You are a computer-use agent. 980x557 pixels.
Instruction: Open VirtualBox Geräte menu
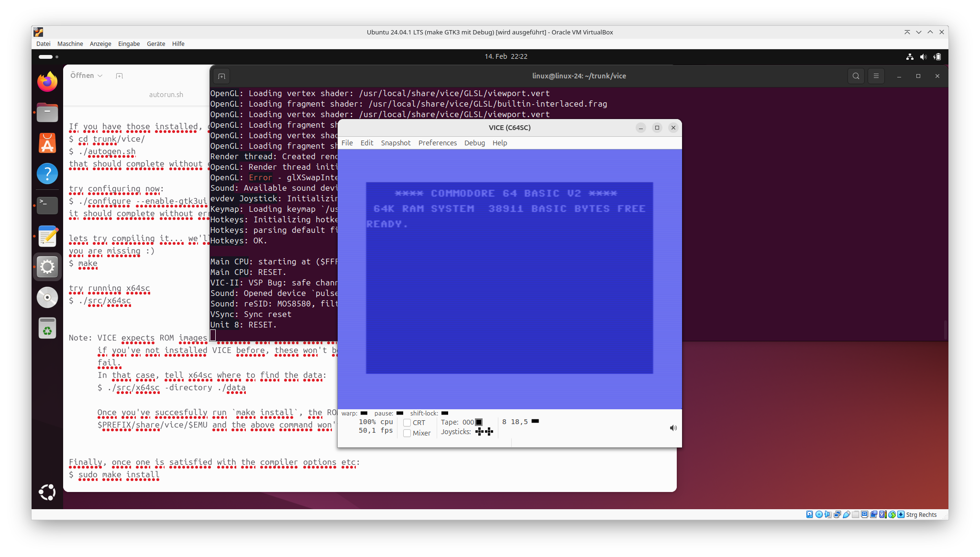tap(156, 44)
